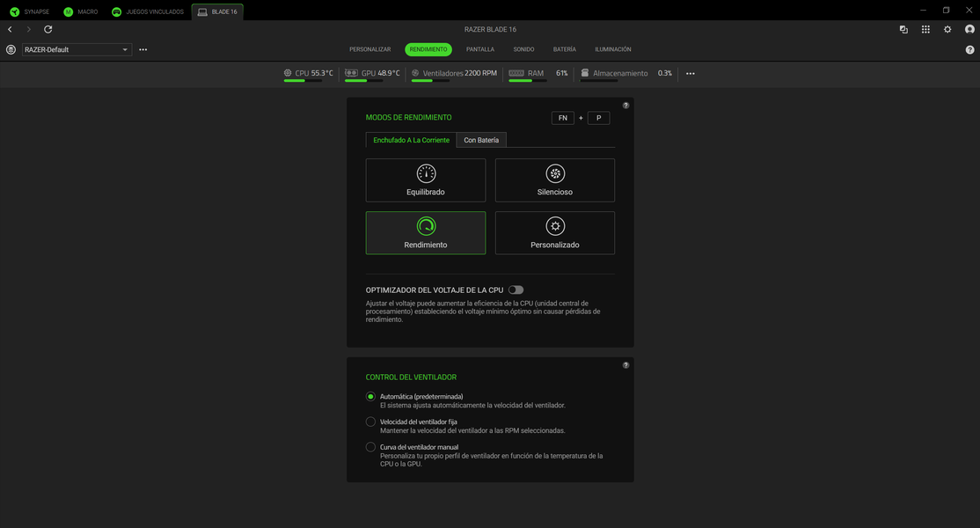Screen dimensions: 980x528
Task: Select Enchufado A La Corriente tab
Action: pyautogui.click(x=411, y=140)
